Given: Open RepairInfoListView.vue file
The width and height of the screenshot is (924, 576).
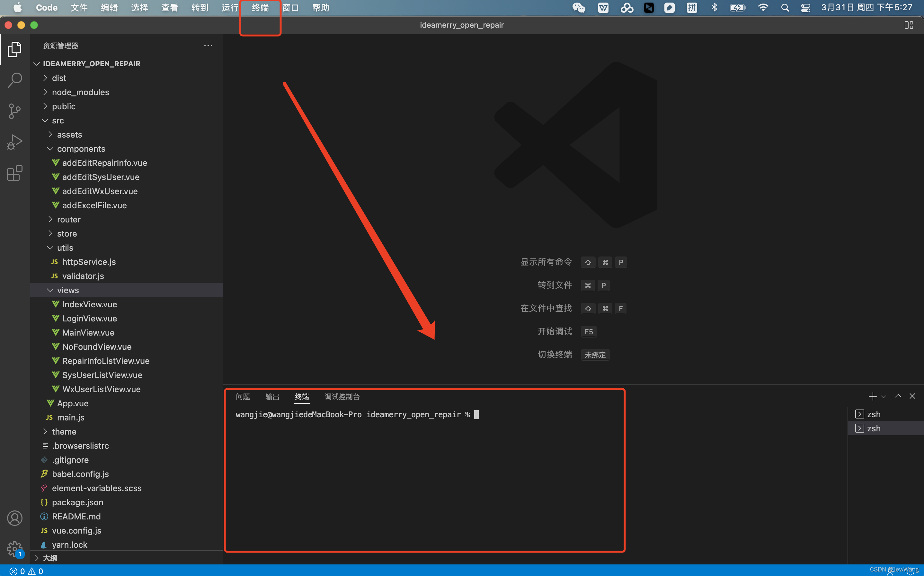Looking at the screenshot, I should click(x=126, y=361).
